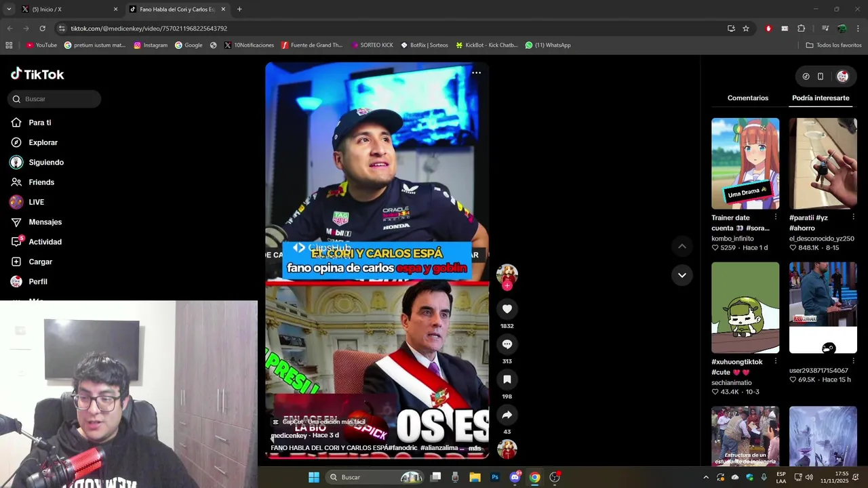Open the Windows Start menu
Screen dimensions: 868x488
click(x=314, y=477)
